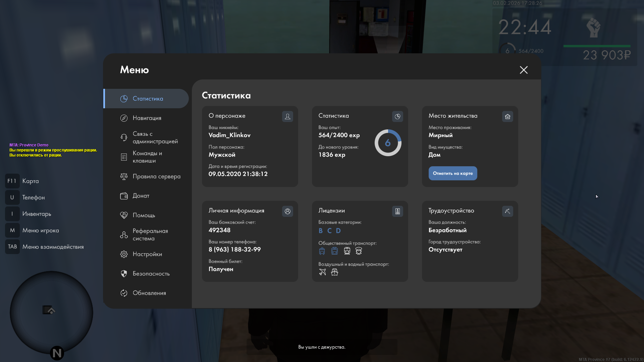Click the first bus license icon
Screen dimensions: 644x362
(x=322, y=251)
